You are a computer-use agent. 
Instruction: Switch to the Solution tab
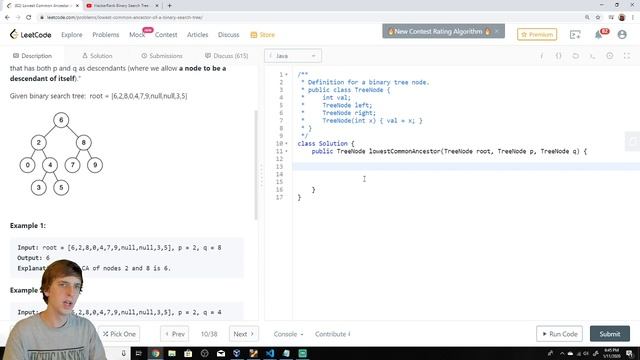(97, 56)
